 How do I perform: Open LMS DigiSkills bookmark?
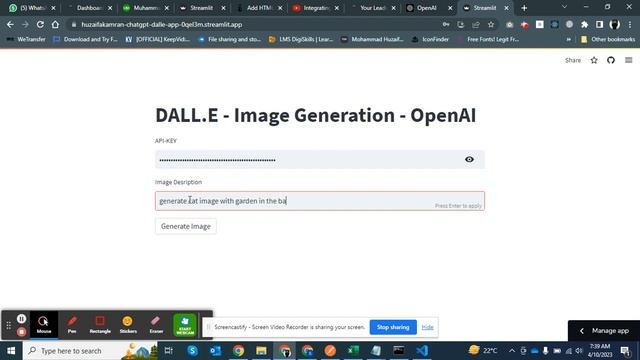point(301,39)
